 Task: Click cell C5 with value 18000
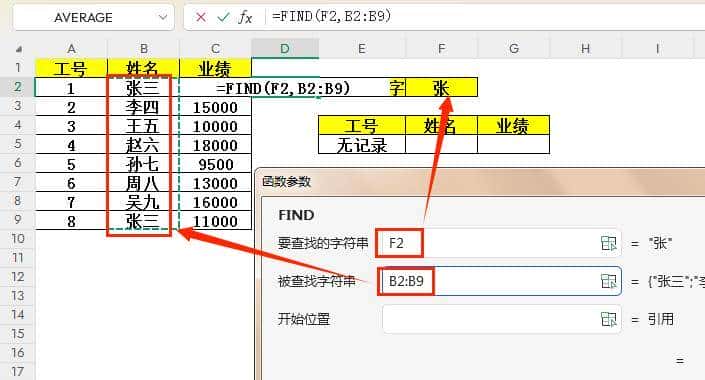[x=215, y=145]
